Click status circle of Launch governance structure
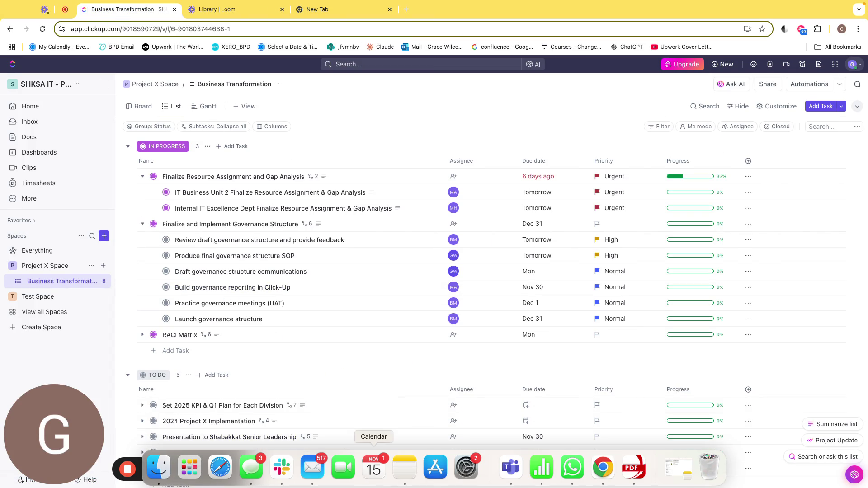The height and width of the screenshot is (488, 868). tap(166, 319)
